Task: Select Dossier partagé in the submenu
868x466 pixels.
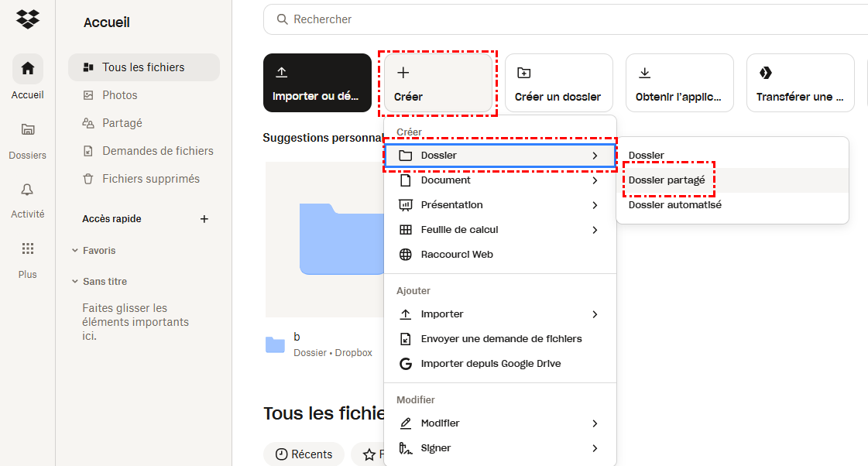Action: point(732,180)
